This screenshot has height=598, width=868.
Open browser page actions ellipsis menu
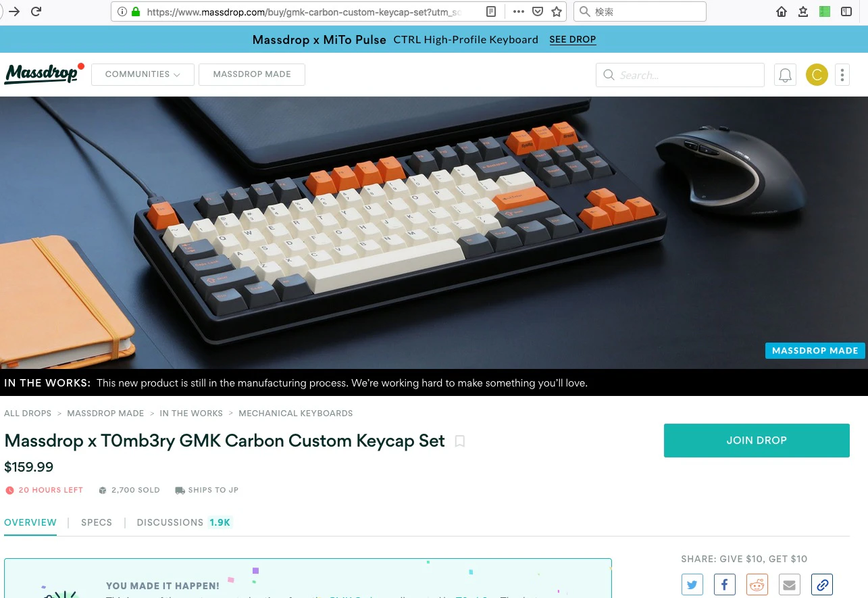point(519,11)
